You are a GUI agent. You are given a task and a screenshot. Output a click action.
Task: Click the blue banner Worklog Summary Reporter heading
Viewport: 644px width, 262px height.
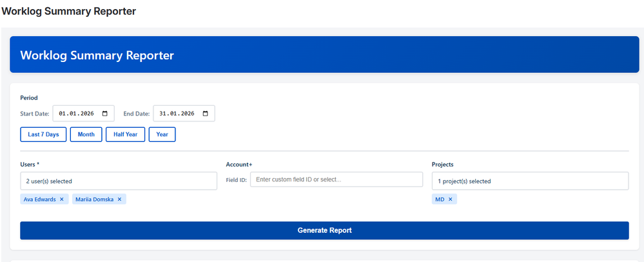coord(97,55)
